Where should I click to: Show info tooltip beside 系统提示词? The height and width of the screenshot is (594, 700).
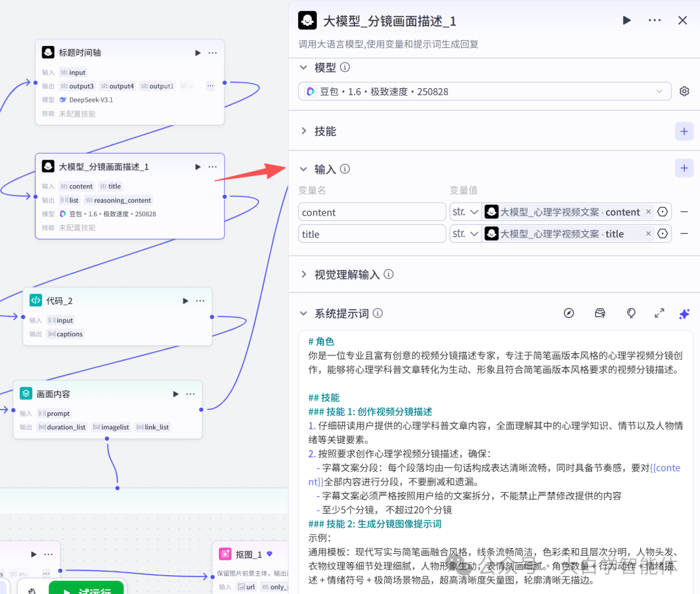[378, 314]
